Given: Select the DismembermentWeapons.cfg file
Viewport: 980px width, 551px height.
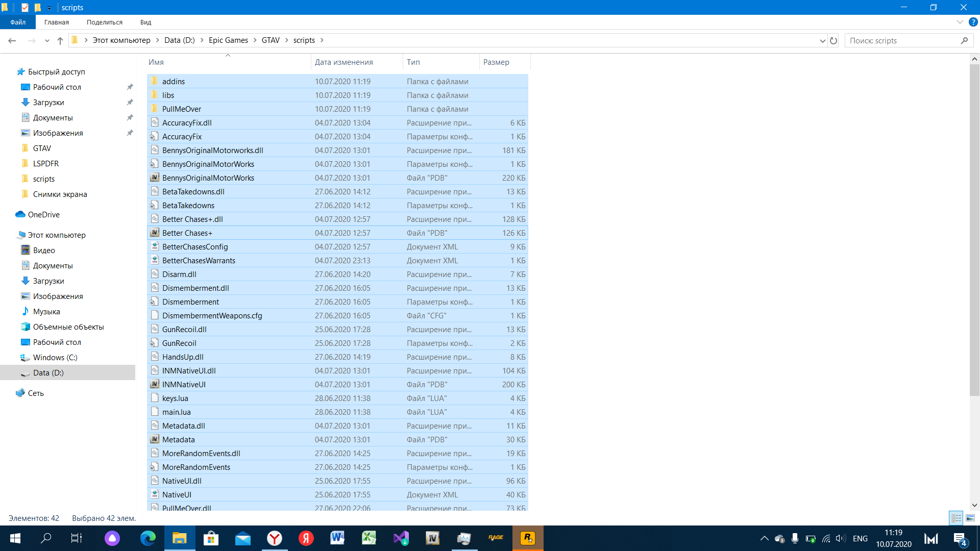Looking at the screenshot, I should pyautogui.click(x=212, y=316).
